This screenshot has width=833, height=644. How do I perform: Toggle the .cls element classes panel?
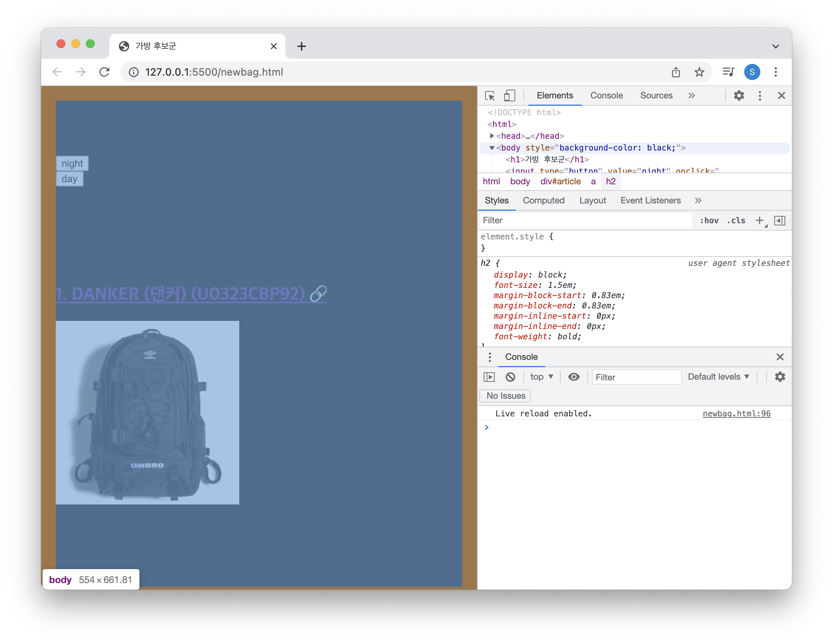tap(736, 220)
